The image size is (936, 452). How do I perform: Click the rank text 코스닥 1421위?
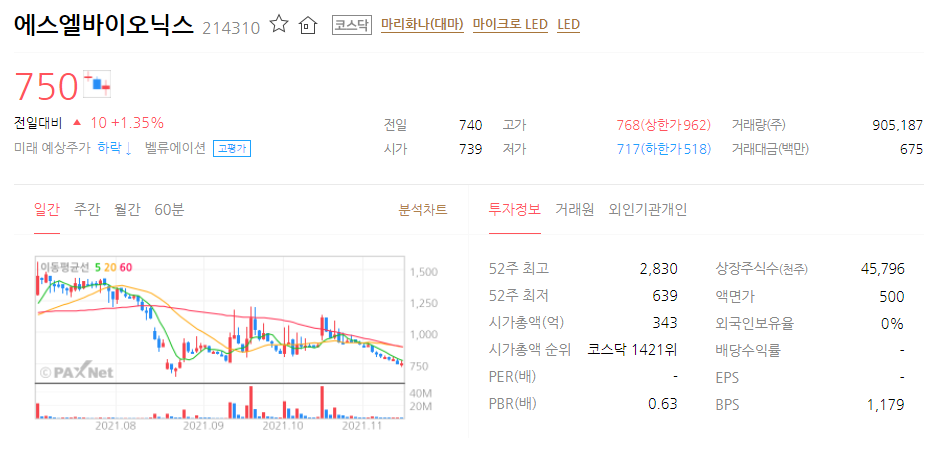[x=633, y=350]
